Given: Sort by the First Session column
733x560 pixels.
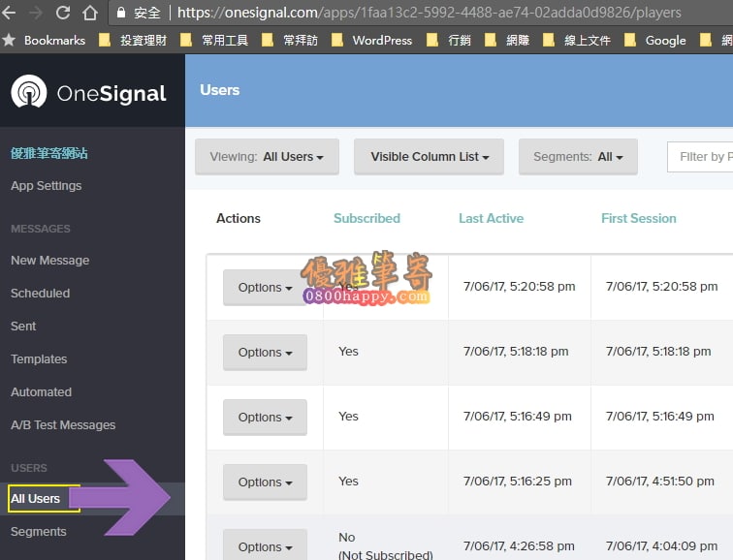Looking at the screenshot, I should coord(639,218).
